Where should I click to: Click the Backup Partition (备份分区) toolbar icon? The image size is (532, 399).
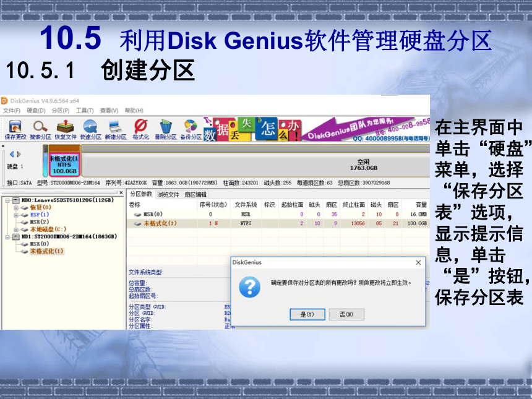coord(191,130)
